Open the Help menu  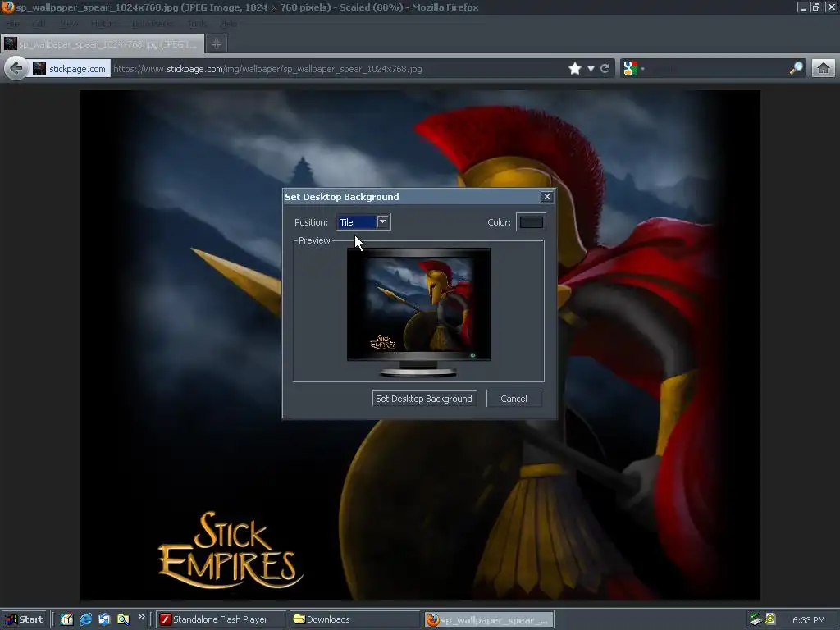(229, 24)
